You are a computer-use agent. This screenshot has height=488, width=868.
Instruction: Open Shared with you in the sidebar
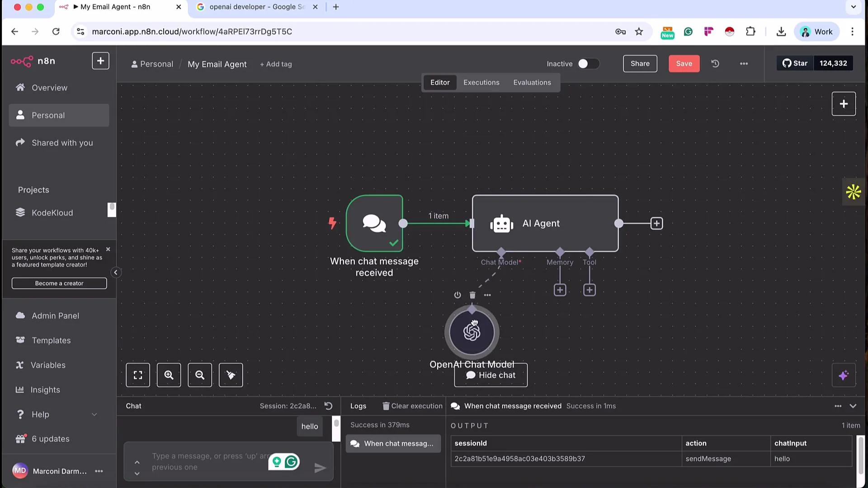tap(59, 143)
